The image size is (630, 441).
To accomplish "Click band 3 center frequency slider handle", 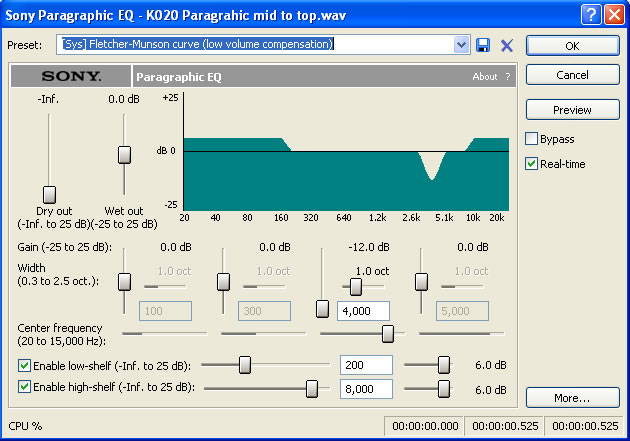I will pyautogui.click(x=388, y=334).
